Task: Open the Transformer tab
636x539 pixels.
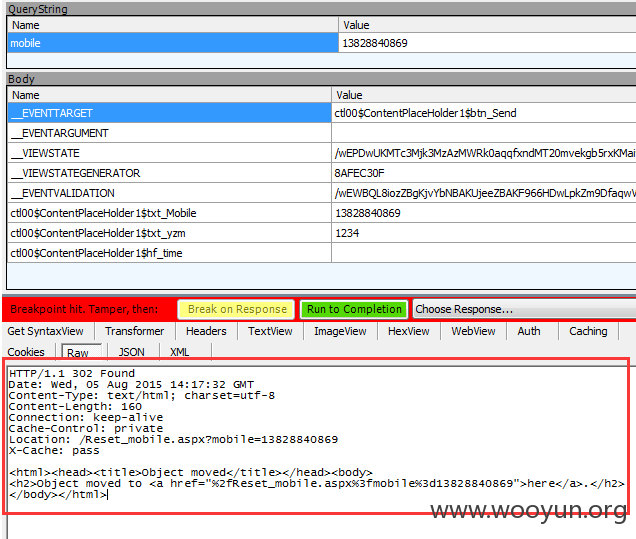Action: click(135, 331)
